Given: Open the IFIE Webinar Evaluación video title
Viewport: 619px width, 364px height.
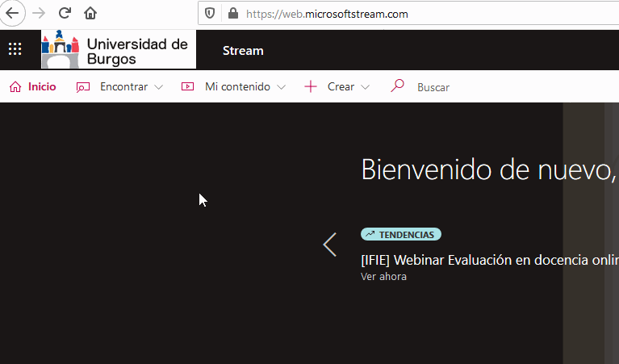Looking at the screenshot, I should click(x=490, y=260).
